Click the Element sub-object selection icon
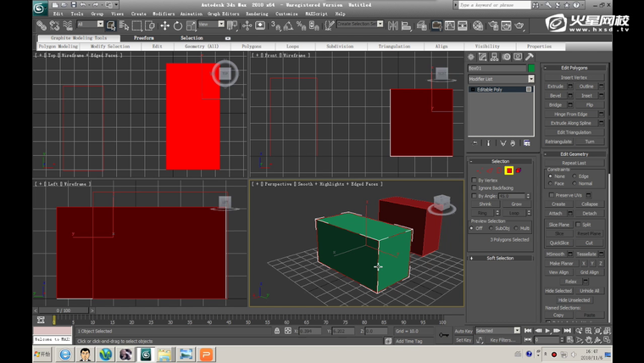 pos(518,170)
